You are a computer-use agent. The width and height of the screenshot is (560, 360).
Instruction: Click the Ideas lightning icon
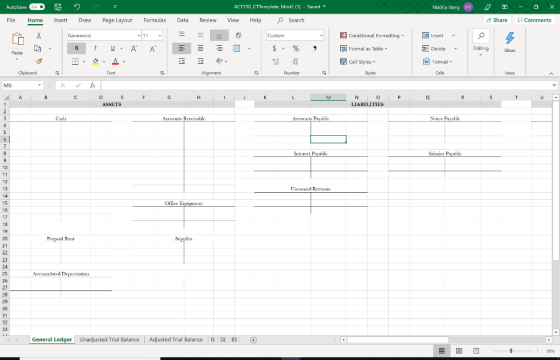click(510, 38)
